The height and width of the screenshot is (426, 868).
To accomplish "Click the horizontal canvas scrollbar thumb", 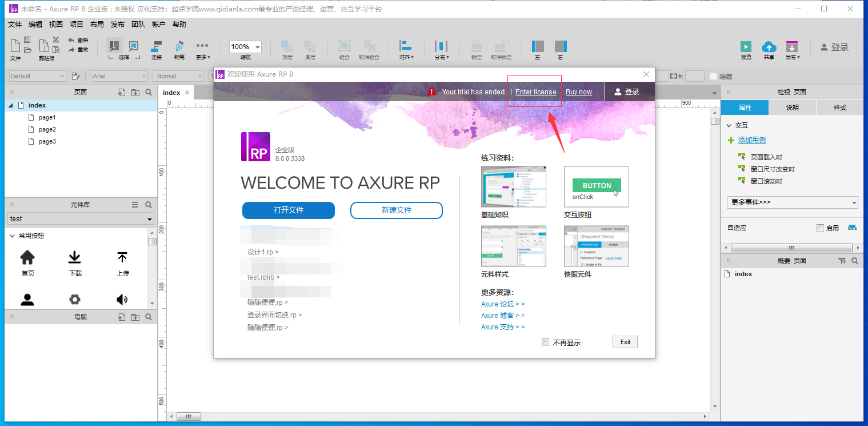I will [x=189, y=416].
